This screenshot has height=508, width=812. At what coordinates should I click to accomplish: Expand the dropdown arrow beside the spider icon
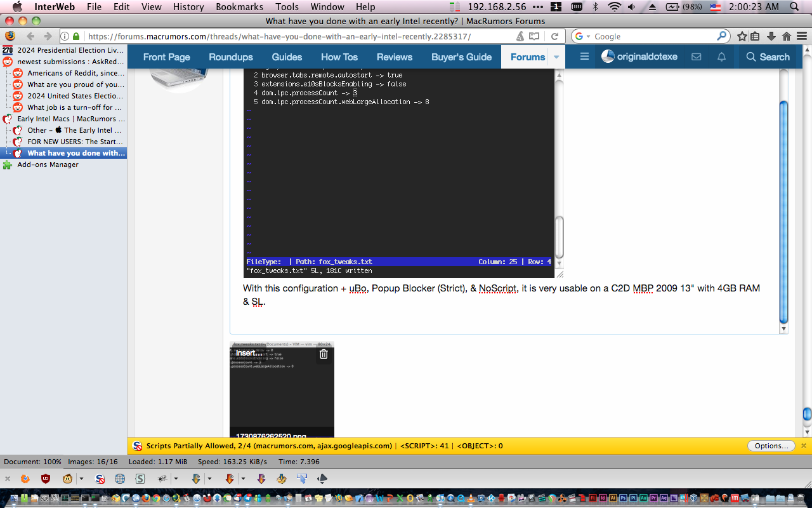[176, 479]
